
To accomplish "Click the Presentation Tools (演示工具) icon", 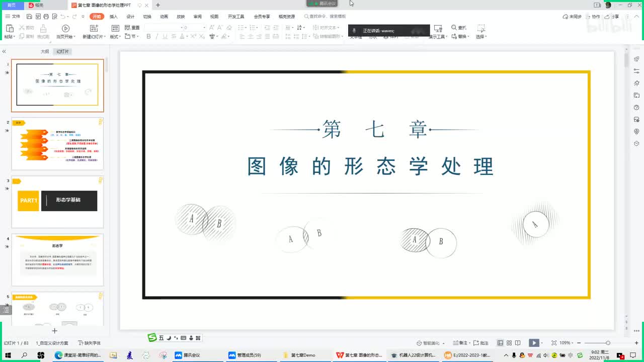I will [x=438, y=29].
